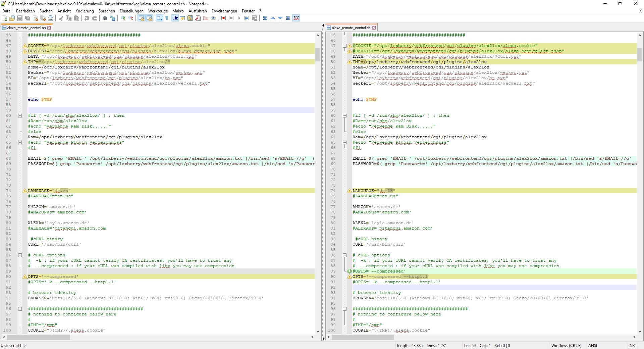Toggle word wrap in the toolbar
The height and width of the screenshot is (349, 644).
coord(159,18)
